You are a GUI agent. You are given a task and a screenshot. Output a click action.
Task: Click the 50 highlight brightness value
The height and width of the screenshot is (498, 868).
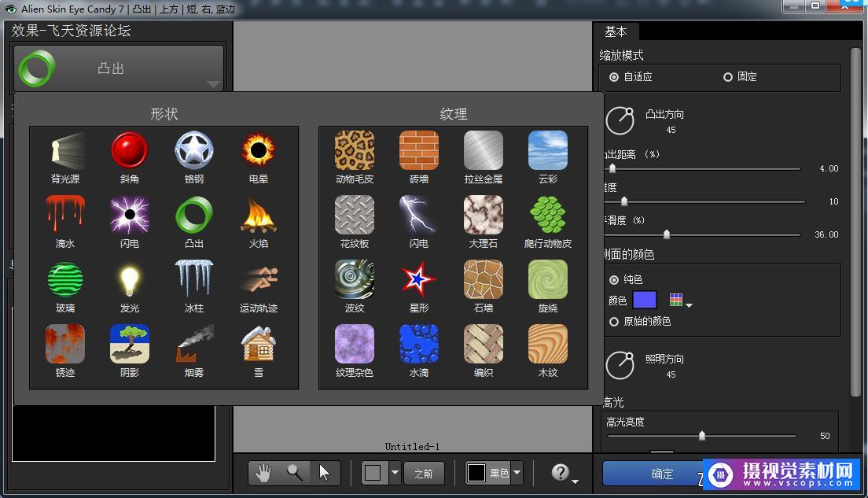[x=825, y=436]
